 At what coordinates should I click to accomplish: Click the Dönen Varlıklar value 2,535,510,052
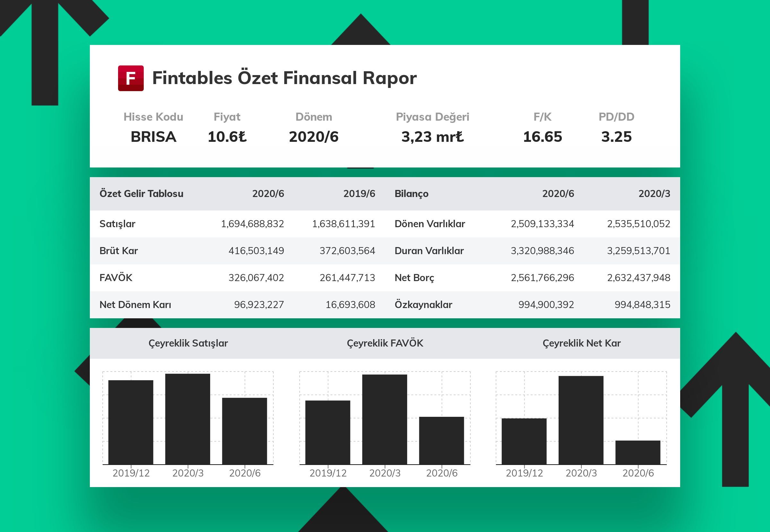point(639,224)
